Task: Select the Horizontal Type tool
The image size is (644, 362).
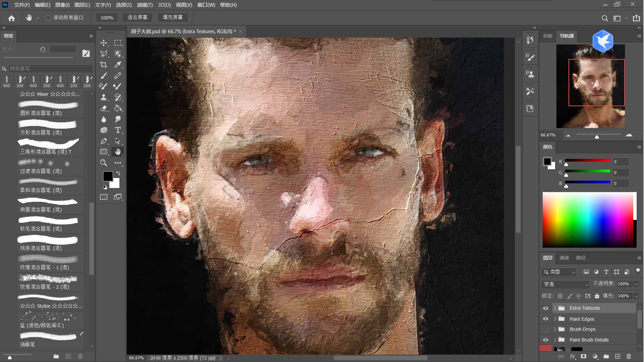Action: click(118, 130)
